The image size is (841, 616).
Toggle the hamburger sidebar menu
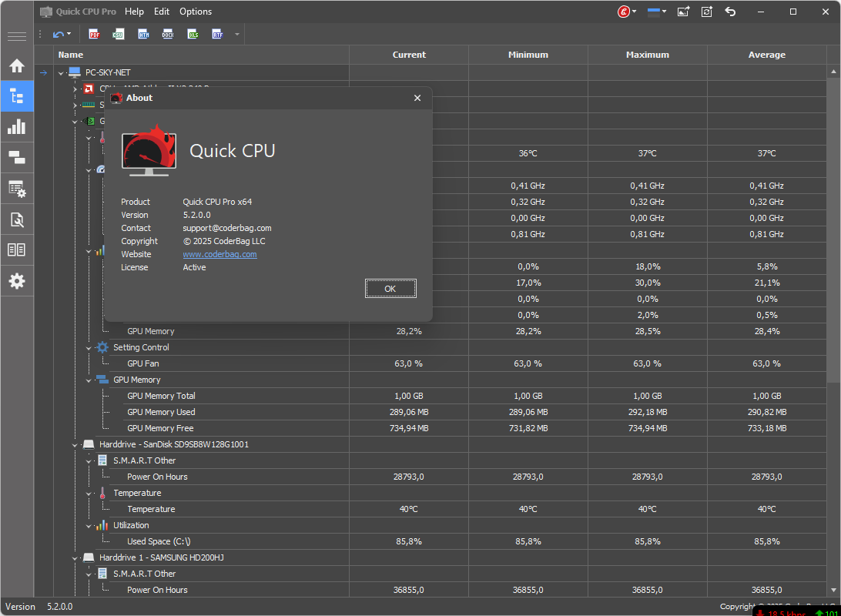17,36
